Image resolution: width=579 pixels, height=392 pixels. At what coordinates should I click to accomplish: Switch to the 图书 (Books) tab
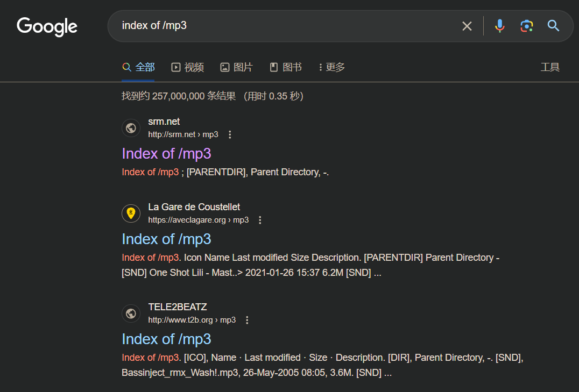click(286, 67)
